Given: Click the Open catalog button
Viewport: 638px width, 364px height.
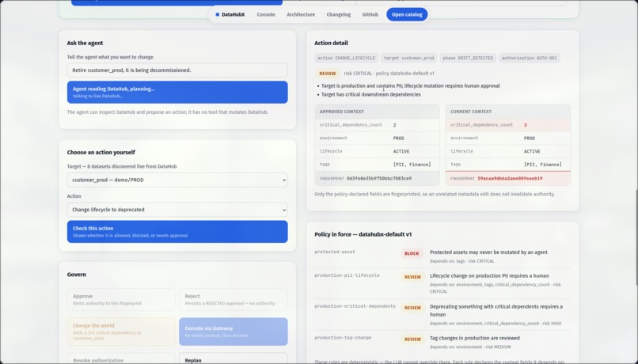Looking at the screenshot, I should [407, 15].
